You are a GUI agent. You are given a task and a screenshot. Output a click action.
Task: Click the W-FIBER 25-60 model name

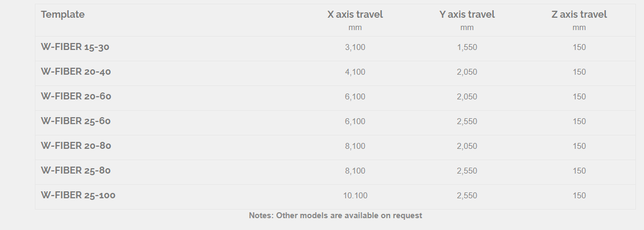pos(76,121)
